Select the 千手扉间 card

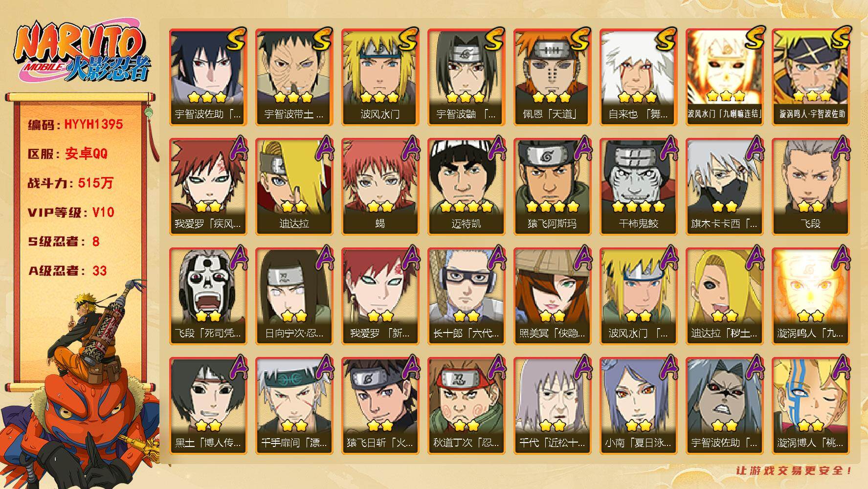[294, 405]
